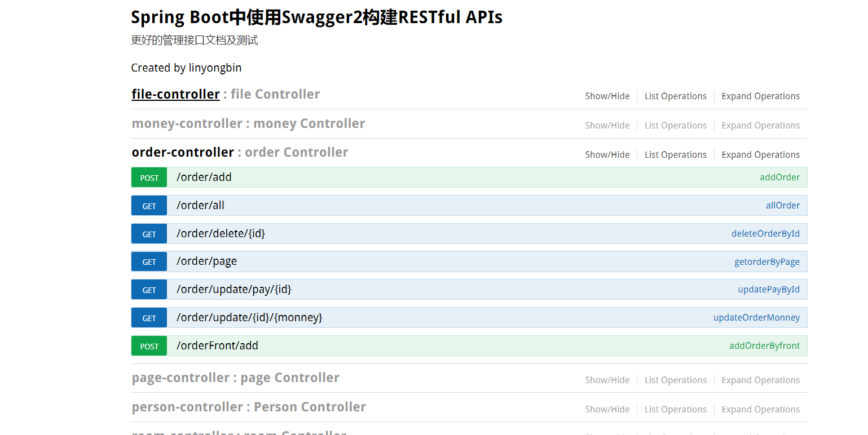This screenshot has height=435, width=868.
Task: Open the /orderFront/add endpoint path
Action: tap(217, 346)
